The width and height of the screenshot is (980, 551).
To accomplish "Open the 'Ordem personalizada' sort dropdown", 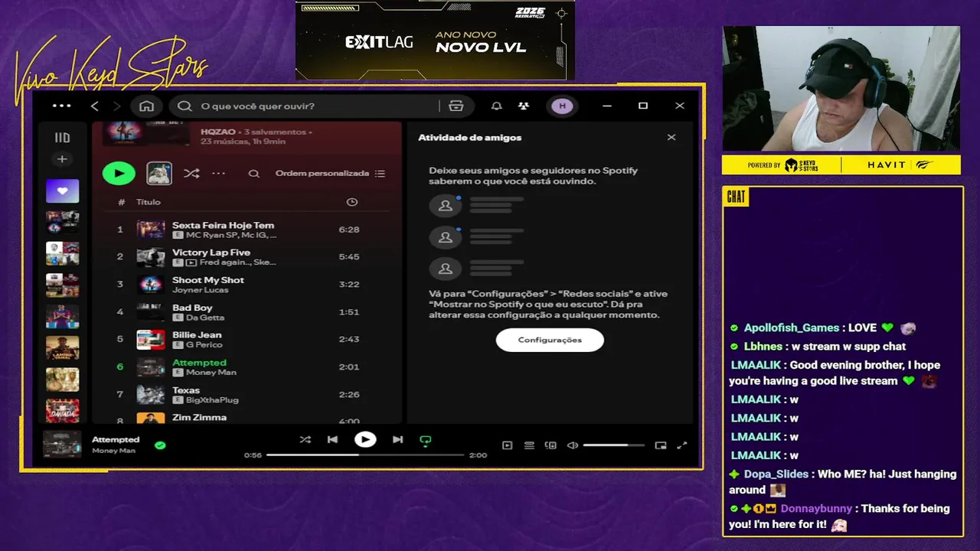I will pyautogui.click(x=330, y=174).
